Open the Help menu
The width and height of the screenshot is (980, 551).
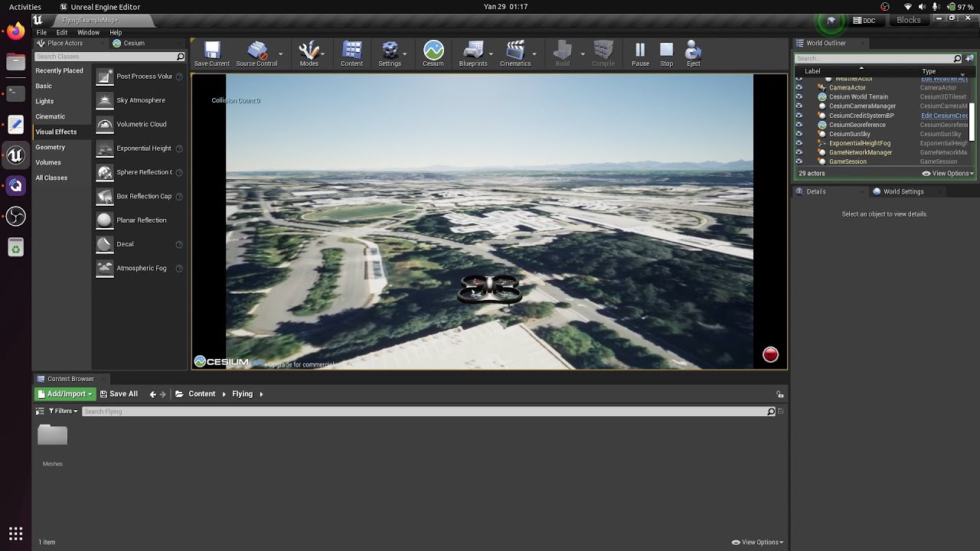pyautogui.click(x=116, y=33)
